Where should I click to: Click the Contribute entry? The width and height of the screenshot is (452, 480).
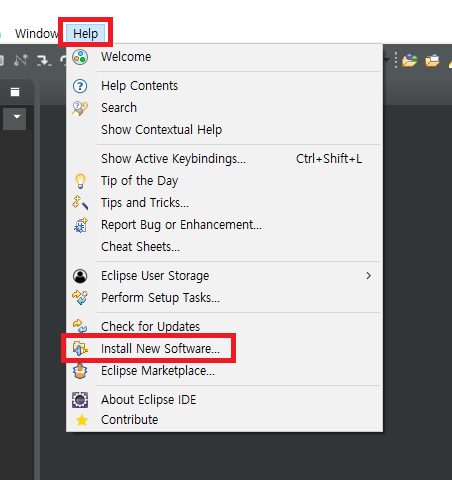click(224, 420)
